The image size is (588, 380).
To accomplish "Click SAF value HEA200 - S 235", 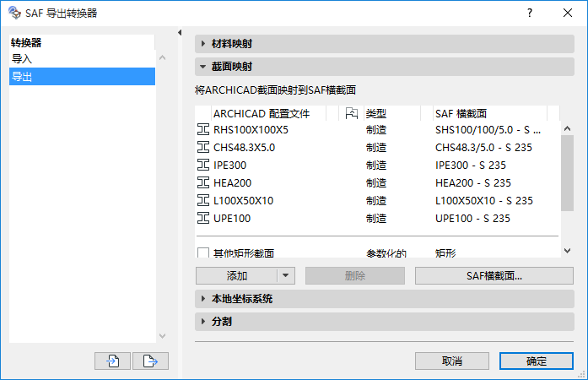I will click(x=473, y=182).
